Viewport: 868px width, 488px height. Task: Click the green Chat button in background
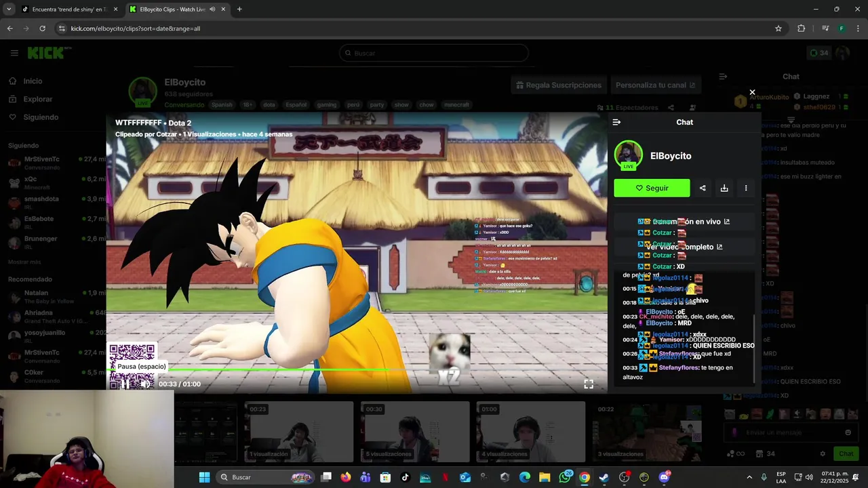pyautogui.click(x=846, y=453)
